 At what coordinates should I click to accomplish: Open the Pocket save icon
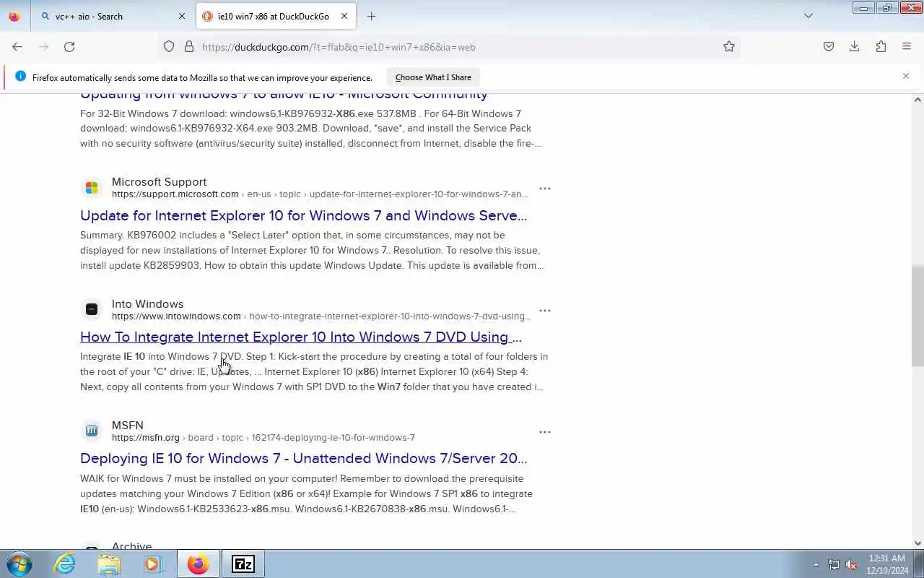coord(829,46)
